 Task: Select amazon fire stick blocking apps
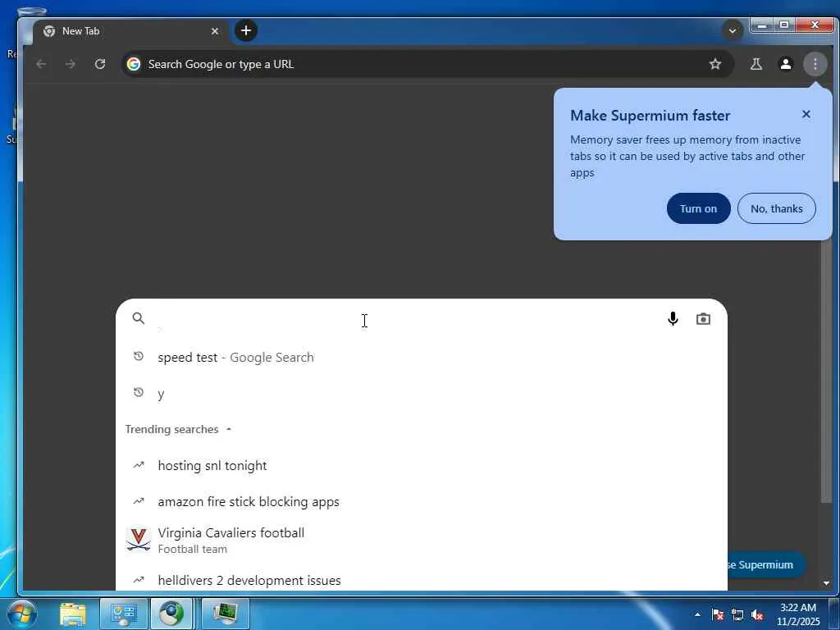point(421,502)
